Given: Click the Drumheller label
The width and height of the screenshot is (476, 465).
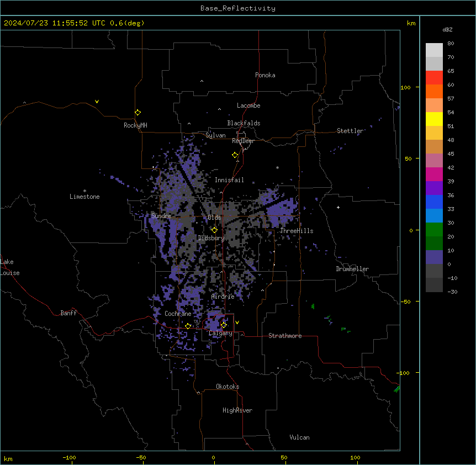Looking at the screenshot, I should coord(352,269).
